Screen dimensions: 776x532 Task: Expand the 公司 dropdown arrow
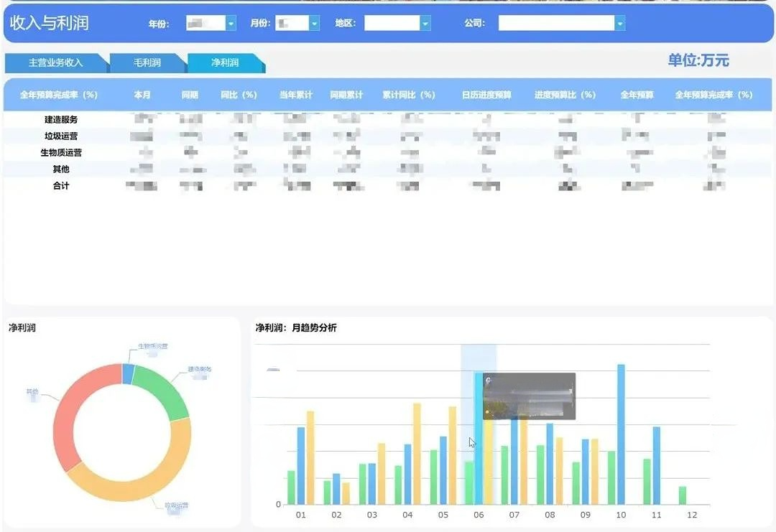(x=619, y=24)
